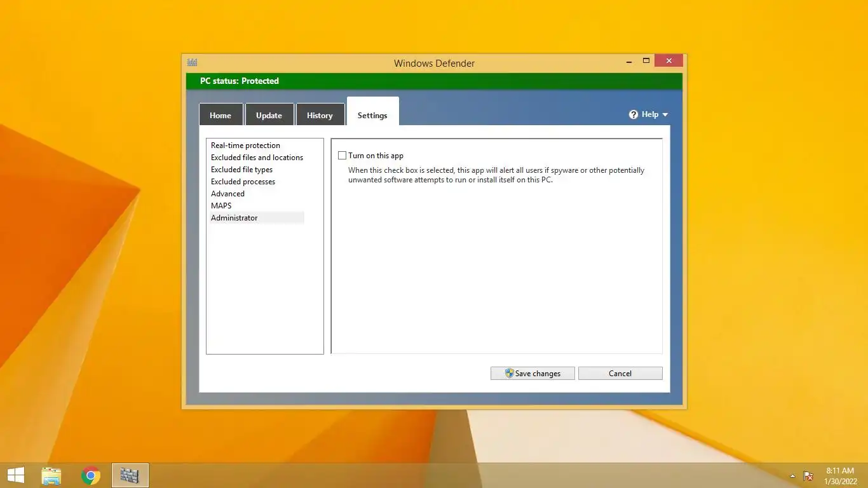Click the taskbar clock showing 8:11 AM
Screen dimensions: 868x488
point(840,476)
